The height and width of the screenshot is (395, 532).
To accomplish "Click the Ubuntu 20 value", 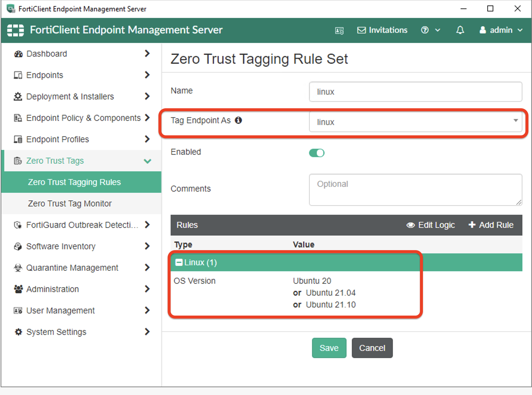I will [312, 281].
